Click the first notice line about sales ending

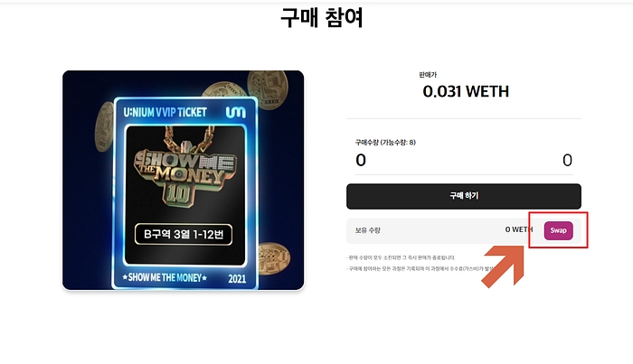click(x=402, y=257)
